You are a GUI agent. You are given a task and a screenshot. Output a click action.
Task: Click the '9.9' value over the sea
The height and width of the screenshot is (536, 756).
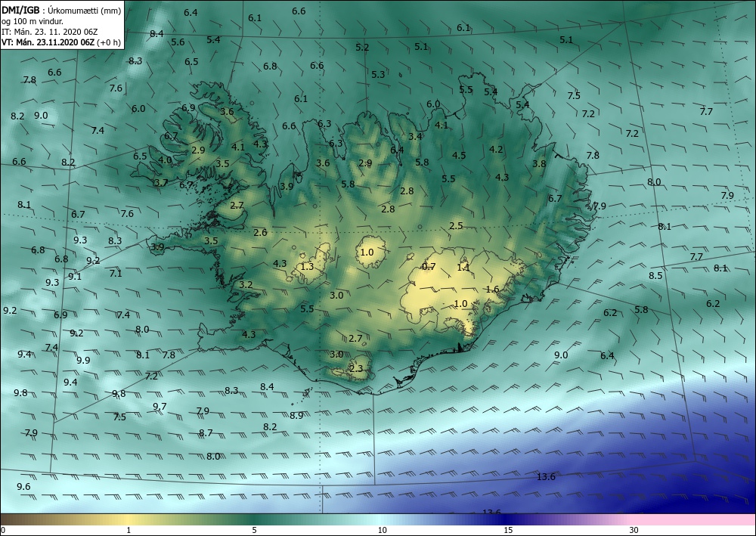coord(83,360)
